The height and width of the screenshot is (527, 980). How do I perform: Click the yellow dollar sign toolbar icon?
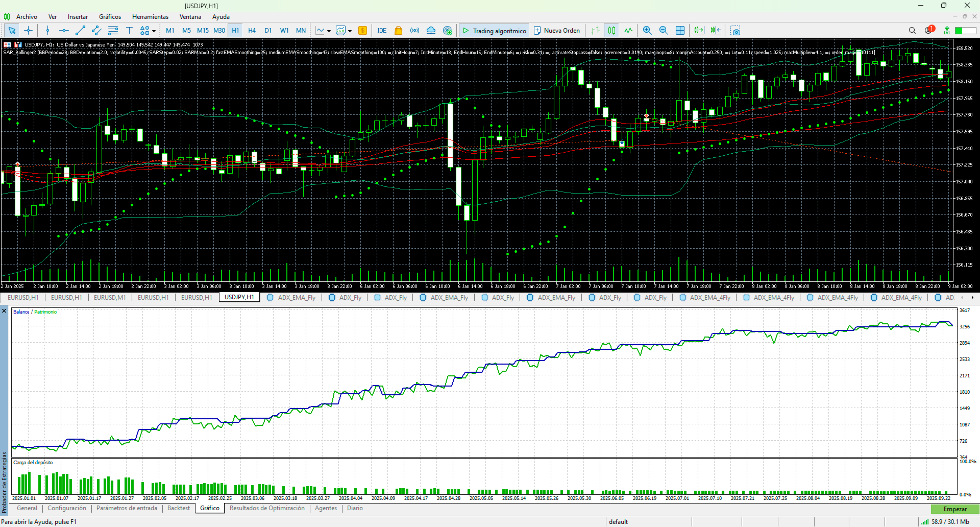point(363,31)
